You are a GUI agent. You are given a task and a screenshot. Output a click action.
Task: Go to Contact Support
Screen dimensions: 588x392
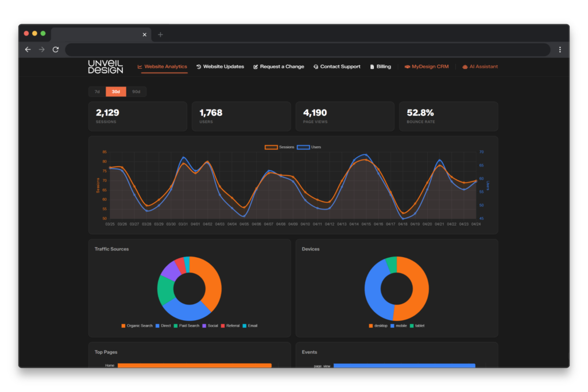[x=336, y=67]
